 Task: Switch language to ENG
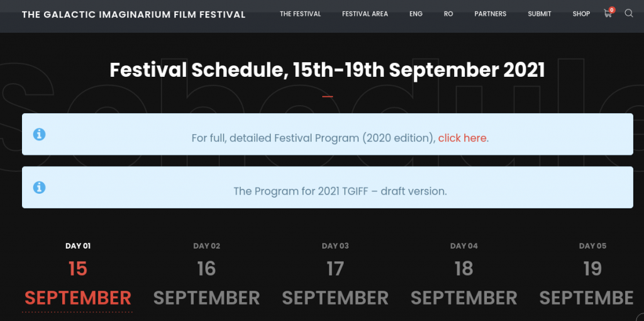tap(416, 14)
